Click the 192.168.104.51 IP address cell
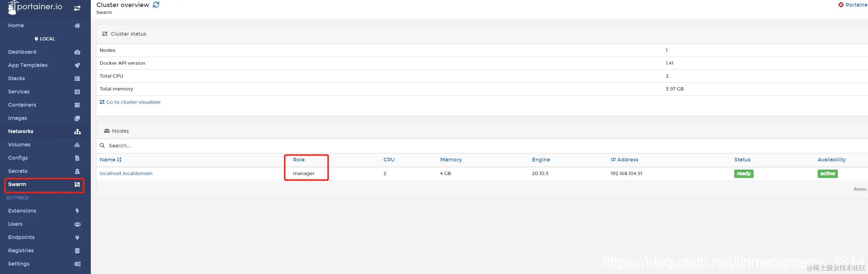Image resolution: width=868 pixels, height=274 pixels. [626, 173]
